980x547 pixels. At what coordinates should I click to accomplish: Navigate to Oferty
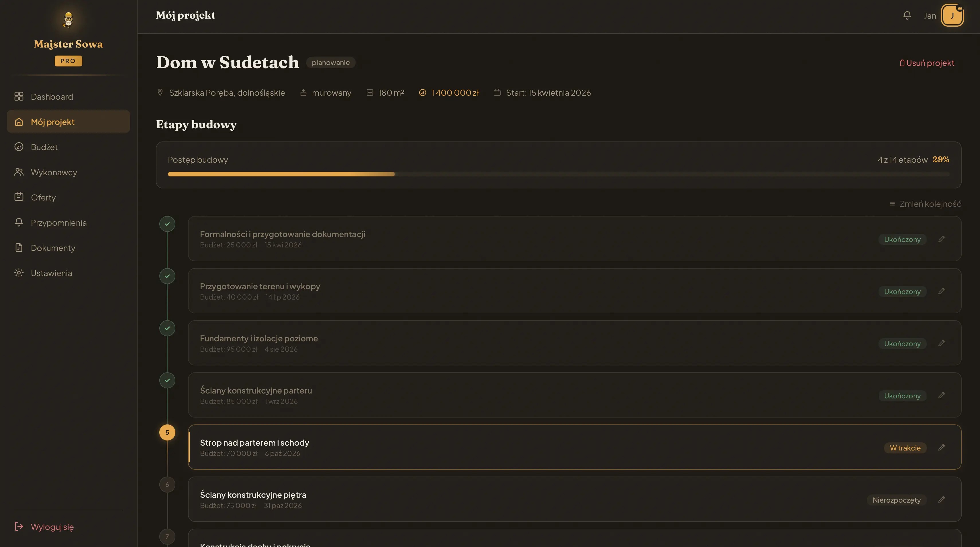click(68, 197)
